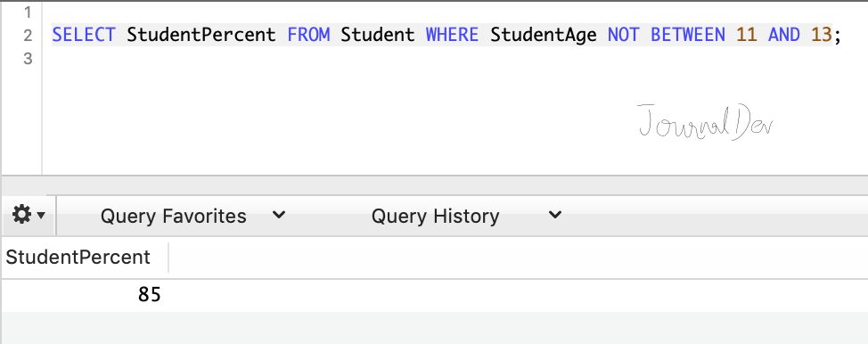Image resolution: width=868 pixels, height=344 pixels.
Task: Click the Query Favorites chevron
Action: coord(280,215)
